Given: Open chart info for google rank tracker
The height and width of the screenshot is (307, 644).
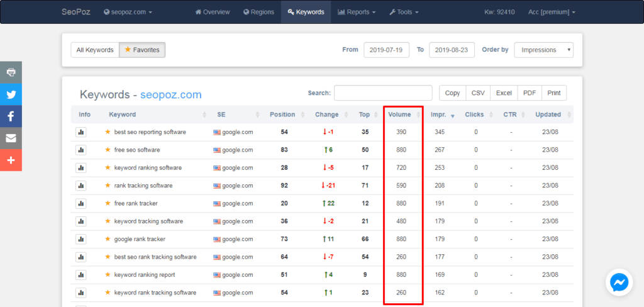Looking at the screenshot, I should 81,239.
